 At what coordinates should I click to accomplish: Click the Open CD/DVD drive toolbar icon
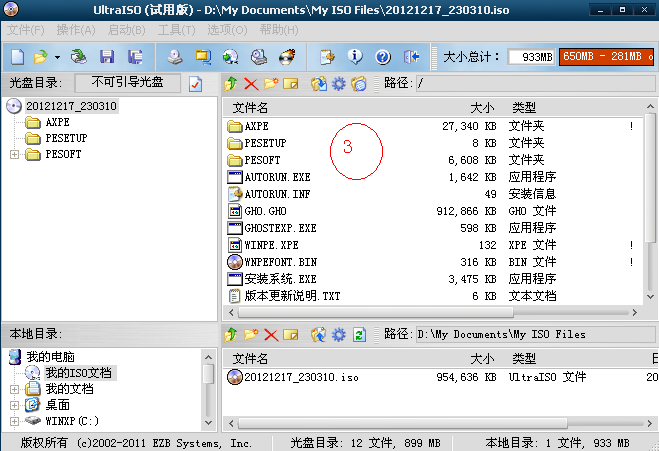coord(79,57)
